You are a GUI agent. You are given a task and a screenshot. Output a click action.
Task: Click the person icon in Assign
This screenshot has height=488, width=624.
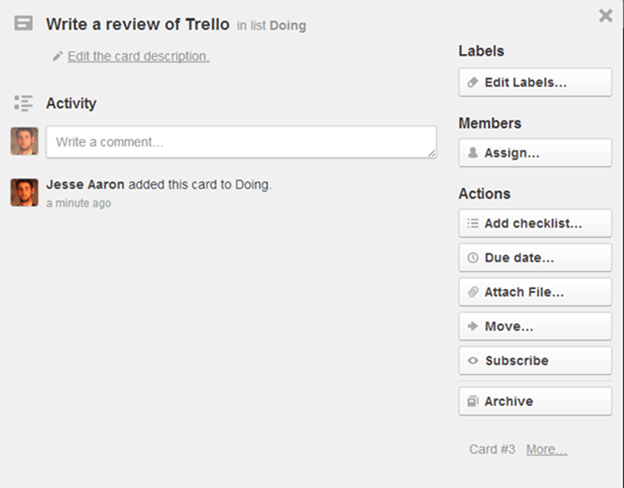pos(473,153)
